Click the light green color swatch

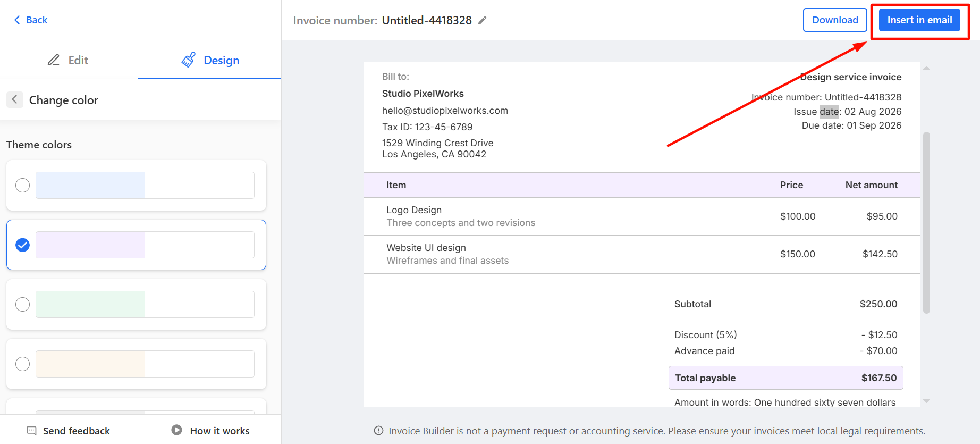[90, 304]
